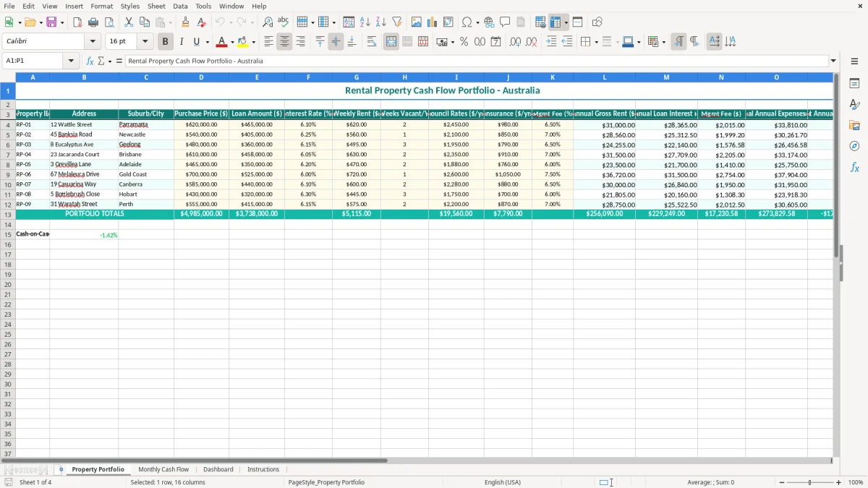868x488 pixels.
Task: Switch to the Instructions sheet tab
Action: 263,469
